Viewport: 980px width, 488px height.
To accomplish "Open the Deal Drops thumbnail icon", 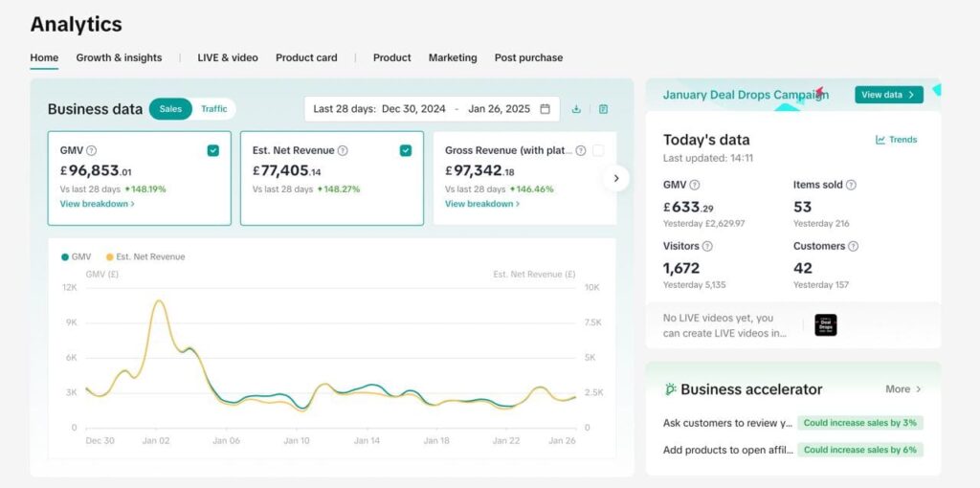I will [825, 325].
